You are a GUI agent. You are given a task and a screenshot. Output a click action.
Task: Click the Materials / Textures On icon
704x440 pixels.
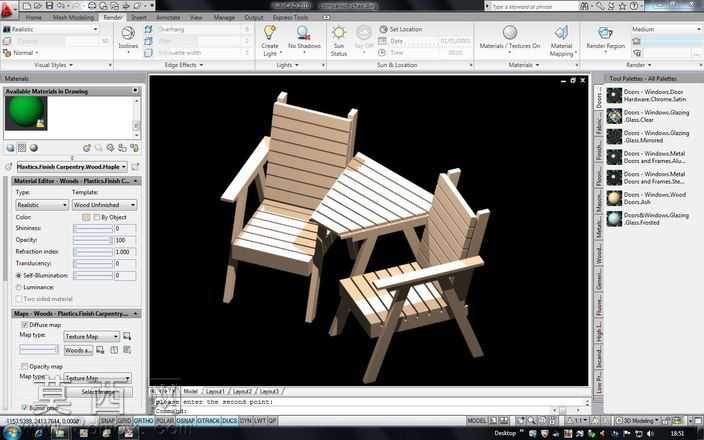click(x=510, y=33)
